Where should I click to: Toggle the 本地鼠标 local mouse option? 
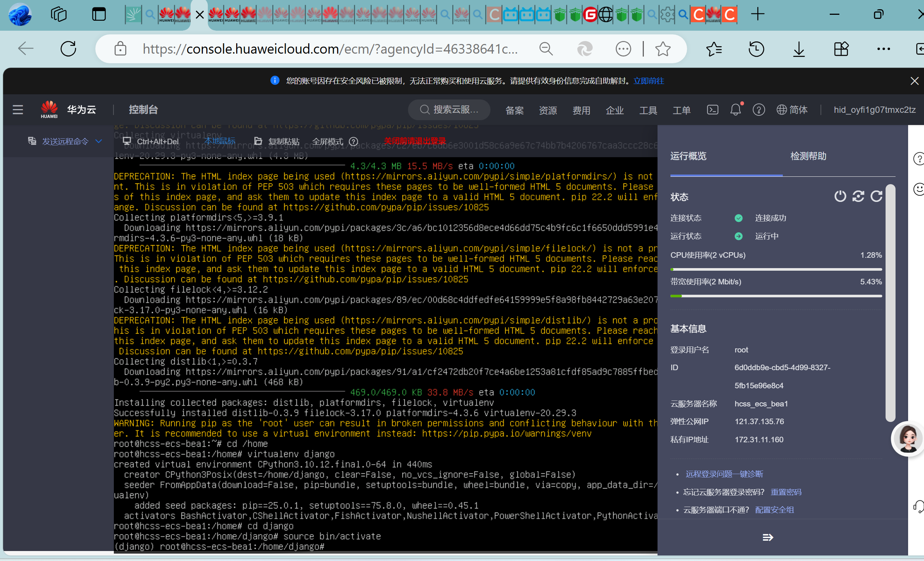[220, 141]
